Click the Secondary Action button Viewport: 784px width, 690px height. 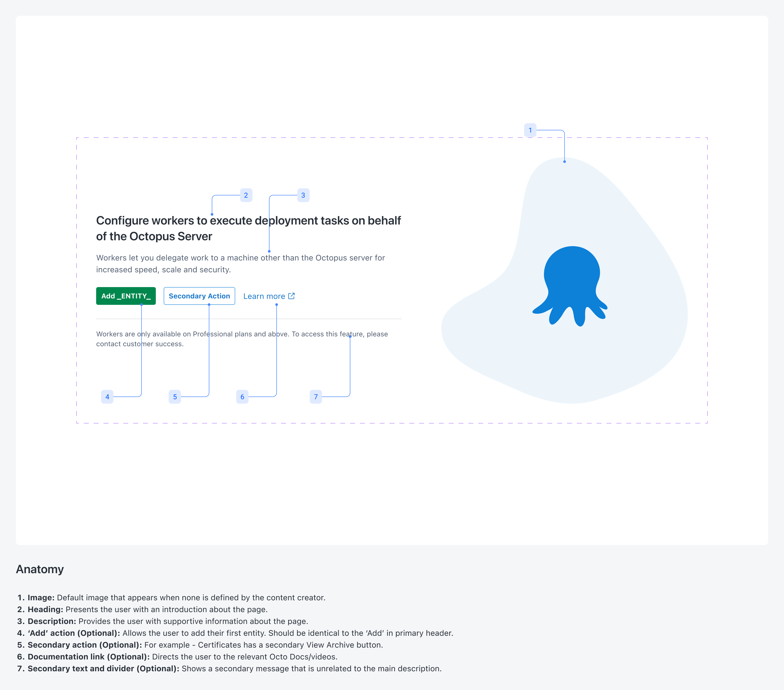coord(199,296)
